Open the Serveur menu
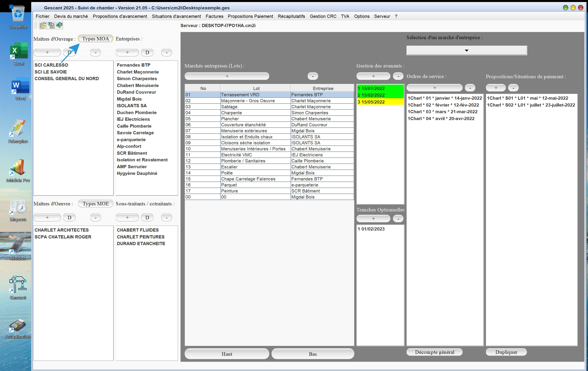 pyautogui.click(x=382, y=16)
